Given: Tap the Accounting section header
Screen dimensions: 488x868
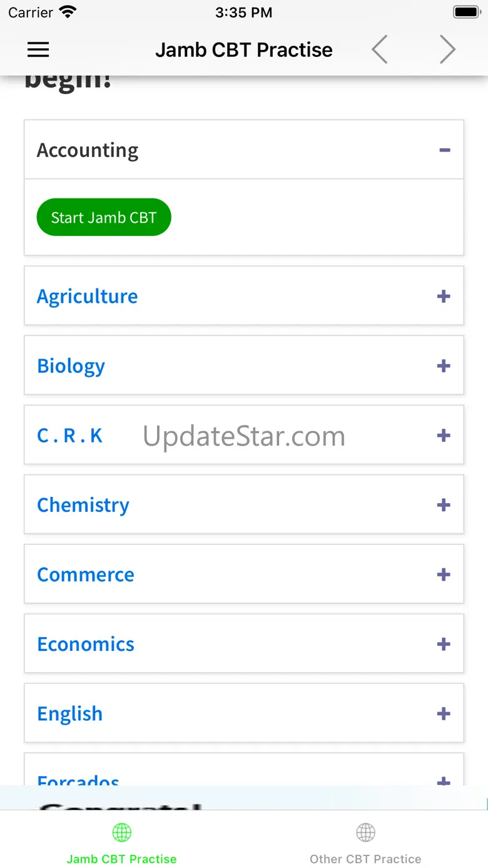Looking at the screenshot, I should [88, 150].
